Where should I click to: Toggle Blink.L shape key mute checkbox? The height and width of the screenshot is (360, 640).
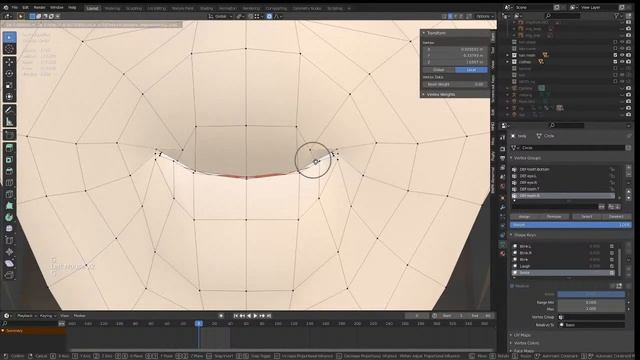tap(611, 247)
